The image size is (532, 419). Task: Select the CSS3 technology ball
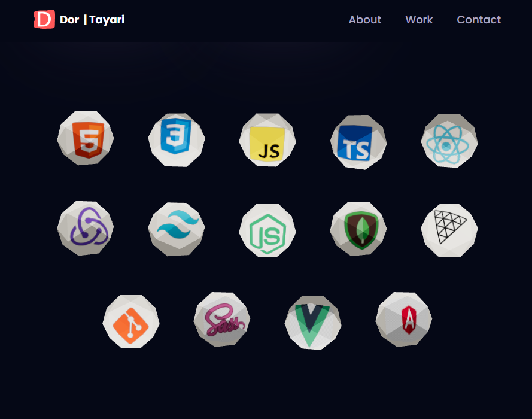(177, 140)
